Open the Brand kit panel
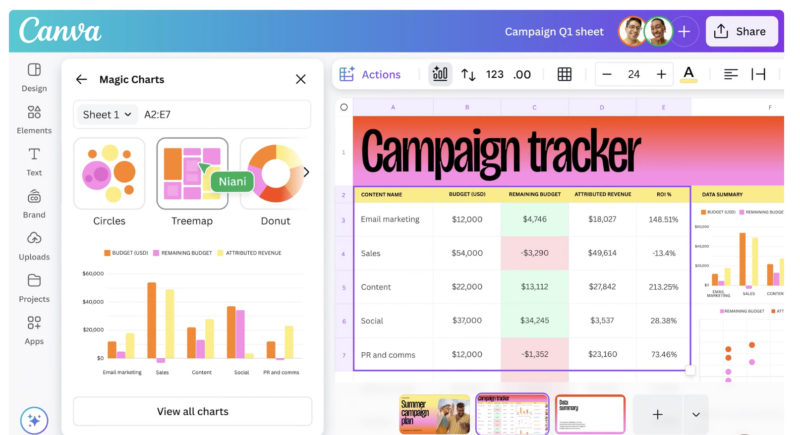800x435 pixels. point(34,204)
